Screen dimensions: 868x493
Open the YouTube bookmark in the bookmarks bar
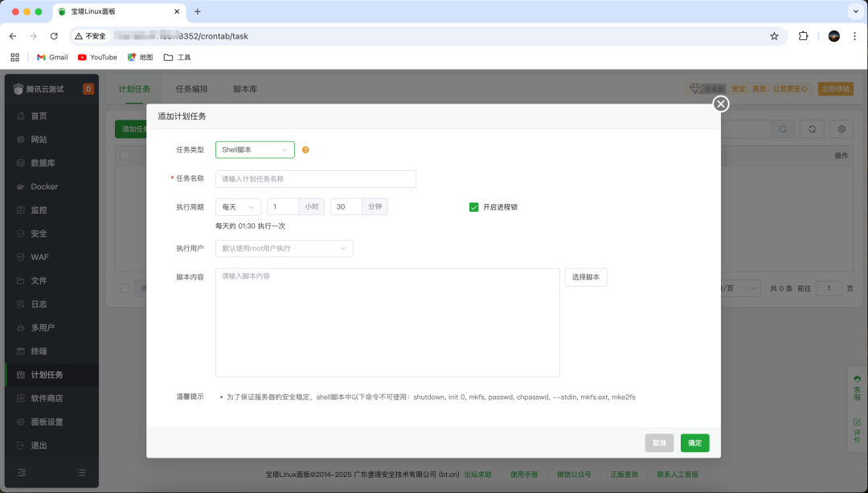coord(96,57)
